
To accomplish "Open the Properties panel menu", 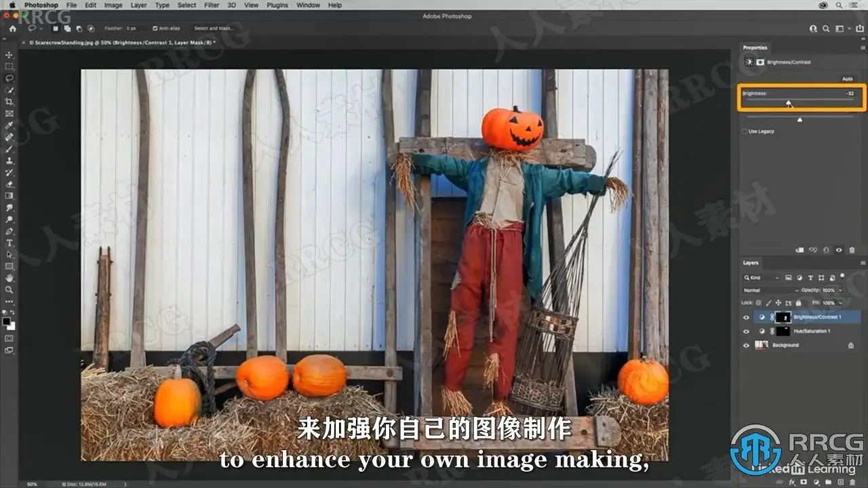I will tap(862, 47).
